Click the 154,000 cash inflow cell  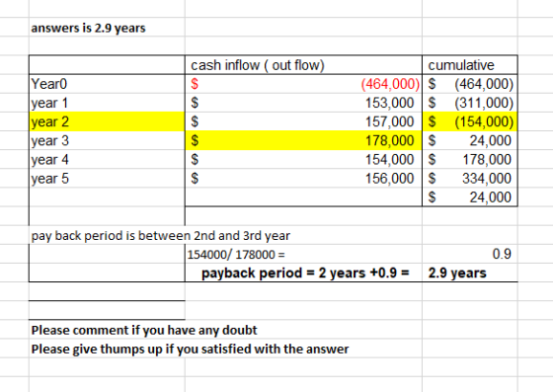coord(303,159)
